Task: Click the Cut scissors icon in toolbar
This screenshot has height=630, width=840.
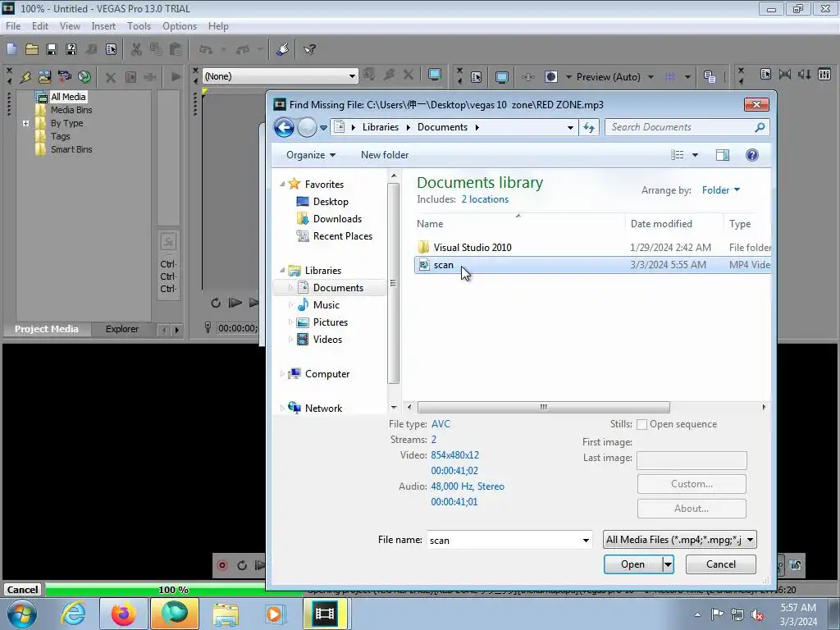Action: pos(136,49)
